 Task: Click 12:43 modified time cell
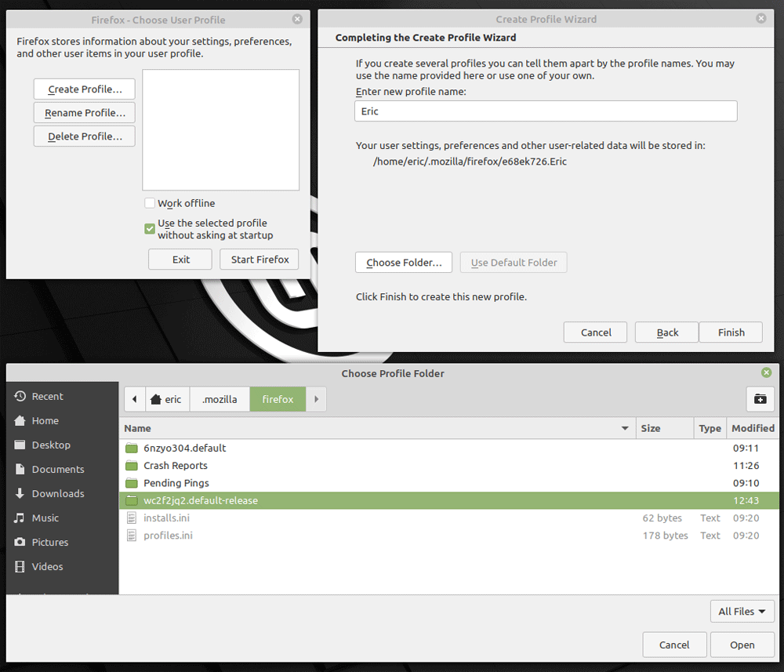[x=746, y=500]
